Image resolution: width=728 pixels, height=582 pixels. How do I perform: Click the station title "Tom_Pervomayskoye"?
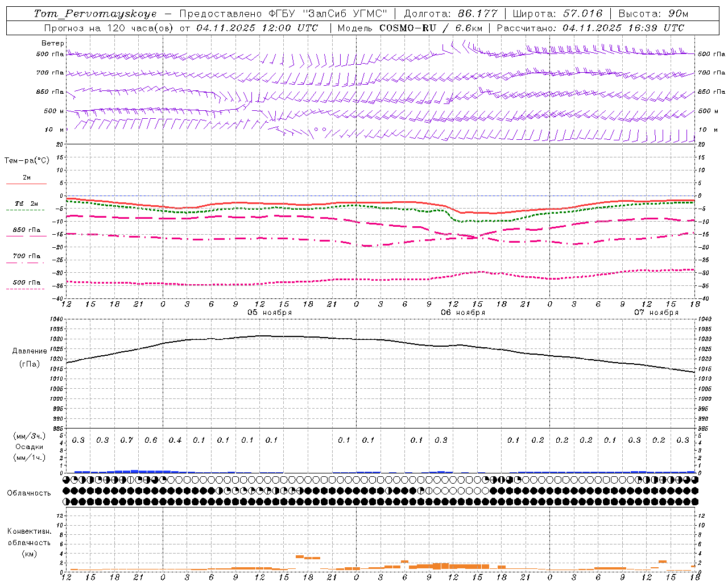(95, 14)
